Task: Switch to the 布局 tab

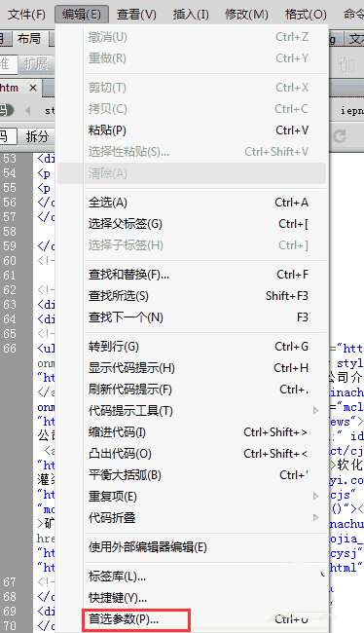Action: point(28,39)
